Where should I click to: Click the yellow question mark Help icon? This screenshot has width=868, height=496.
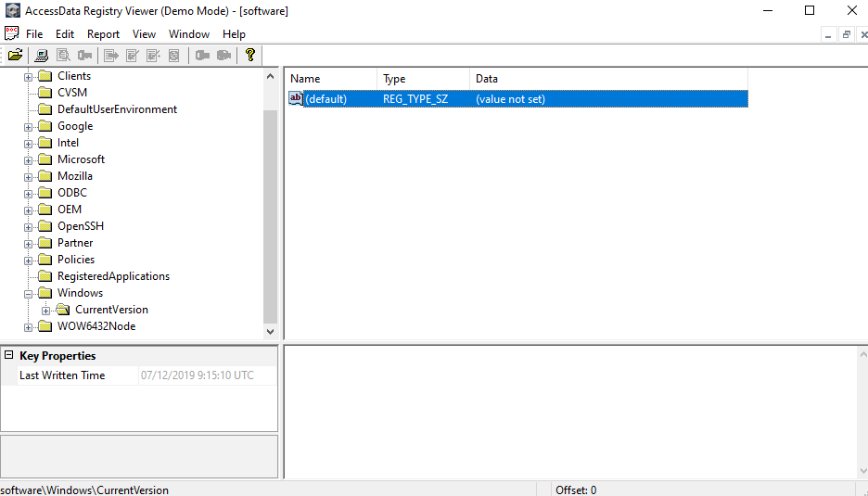point(250,55)
